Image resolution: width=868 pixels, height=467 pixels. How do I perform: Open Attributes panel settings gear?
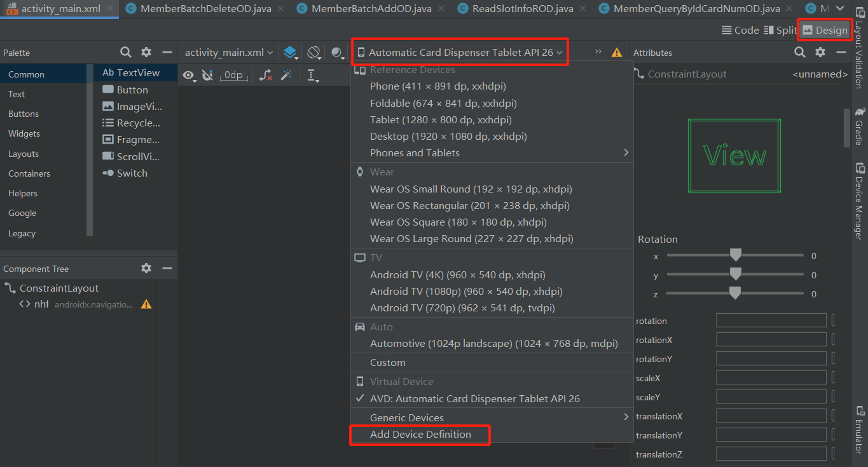point(820,52)
